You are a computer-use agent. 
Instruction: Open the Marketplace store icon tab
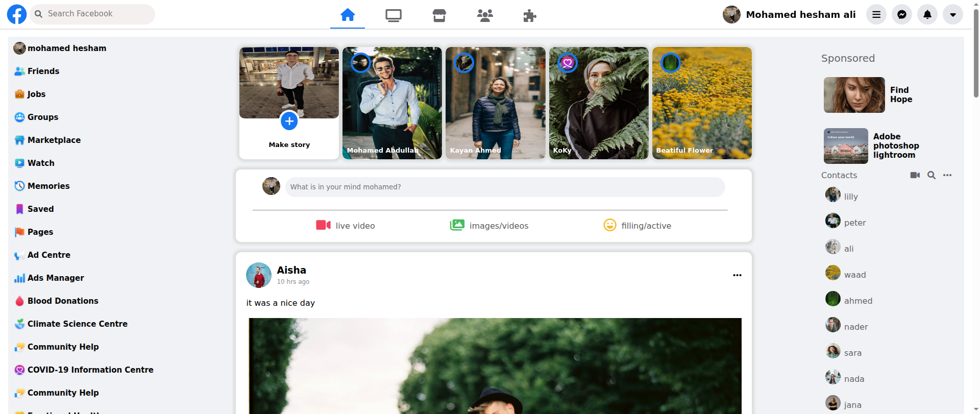[439, 16]
